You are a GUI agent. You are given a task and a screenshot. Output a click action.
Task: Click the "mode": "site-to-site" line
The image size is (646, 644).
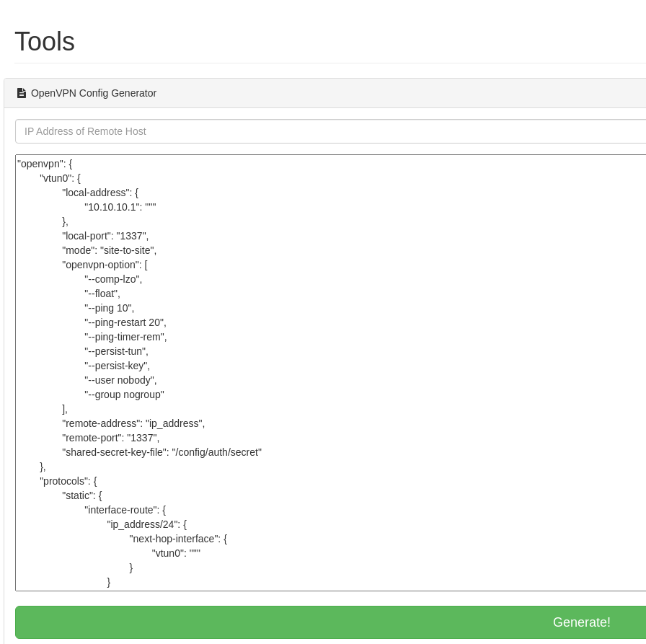(x=109, y=250)
